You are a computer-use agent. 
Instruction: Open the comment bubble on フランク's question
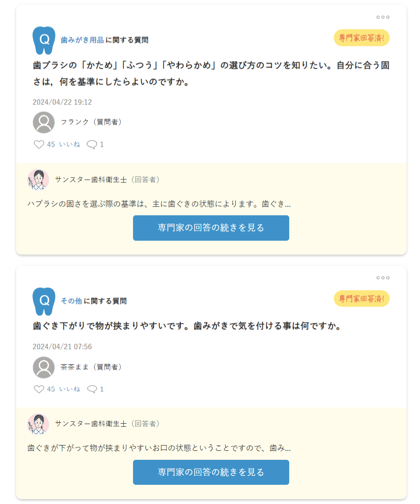pos(92,145)
